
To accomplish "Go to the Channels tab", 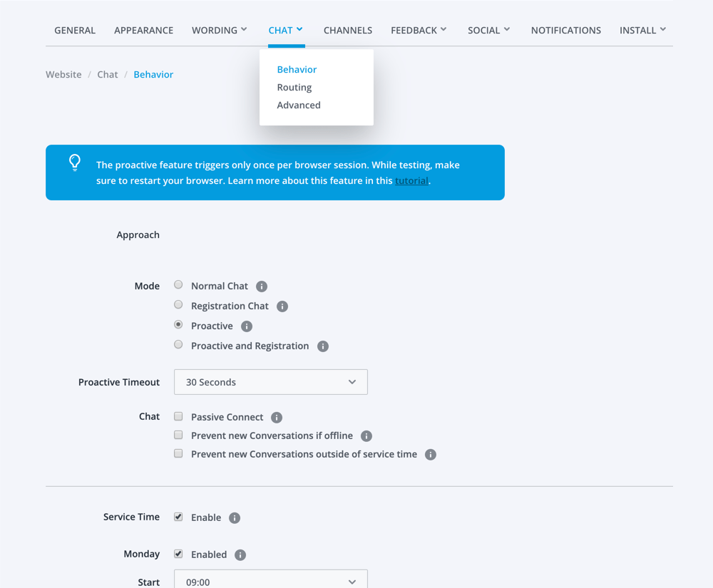I will (348, 31).
